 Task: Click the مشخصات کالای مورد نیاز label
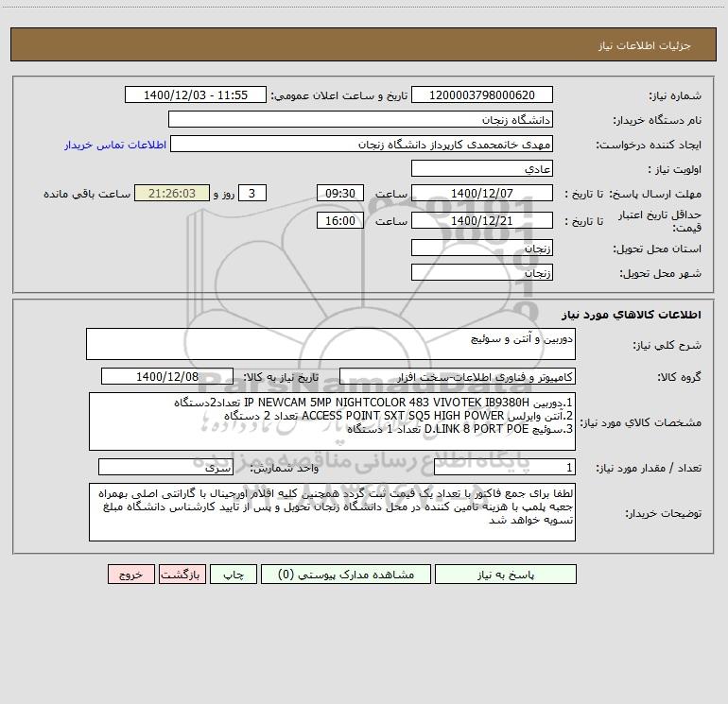click(641, 422)
